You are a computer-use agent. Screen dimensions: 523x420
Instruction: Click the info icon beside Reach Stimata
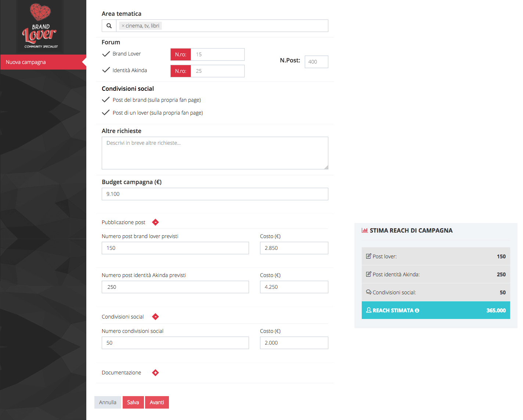coord(417,310)
